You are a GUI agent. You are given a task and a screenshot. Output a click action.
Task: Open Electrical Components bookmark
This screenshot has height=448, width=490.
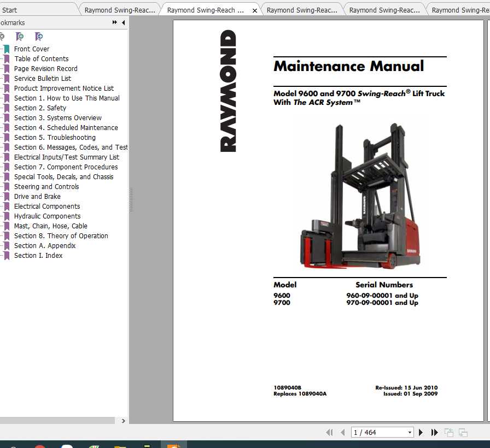[47, 206]
